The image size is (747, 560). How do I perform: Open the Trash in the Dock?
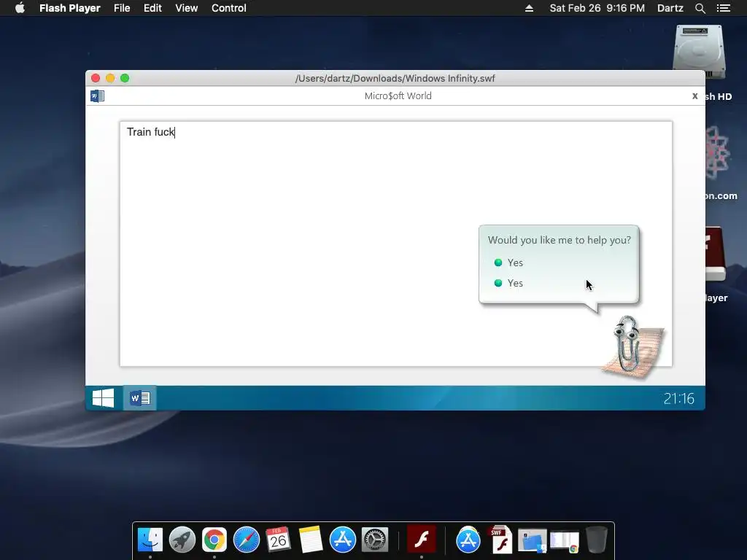[597, 540]
